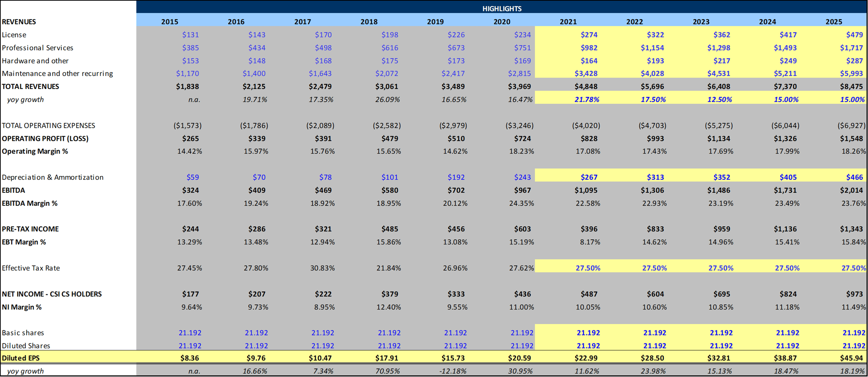
Task: Select net income cell $973
Action: pyautogui.click(x=854, y=294)
